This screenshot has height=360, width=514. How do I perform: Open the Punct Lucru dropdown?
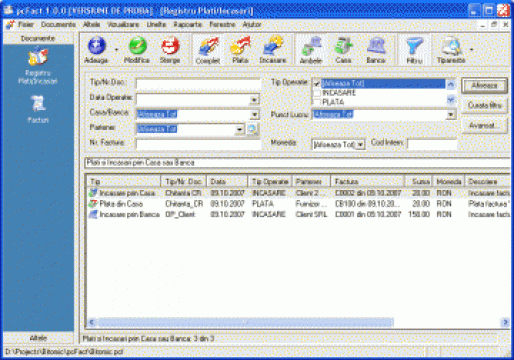tap(451, 114)
